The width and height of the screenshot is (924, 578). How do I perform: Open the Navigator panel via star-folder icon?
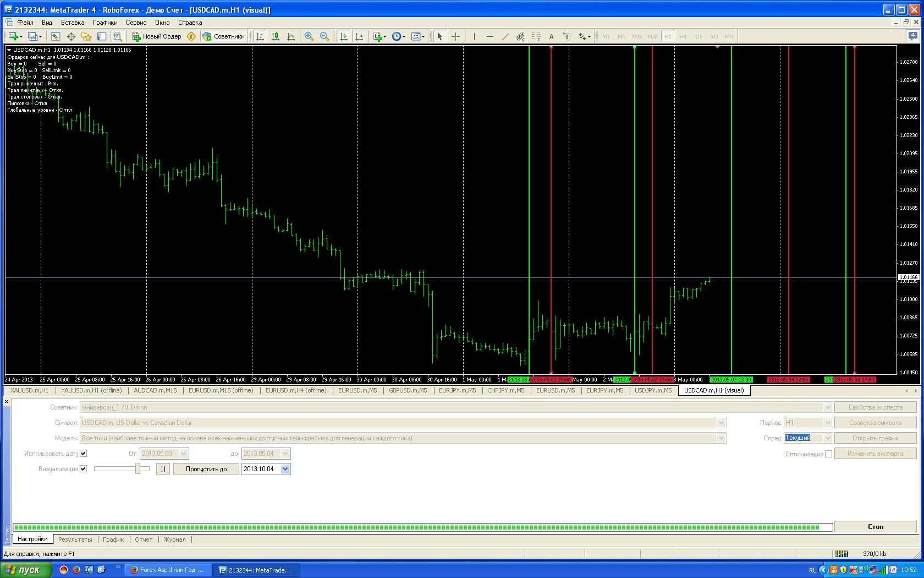[86, 36]
